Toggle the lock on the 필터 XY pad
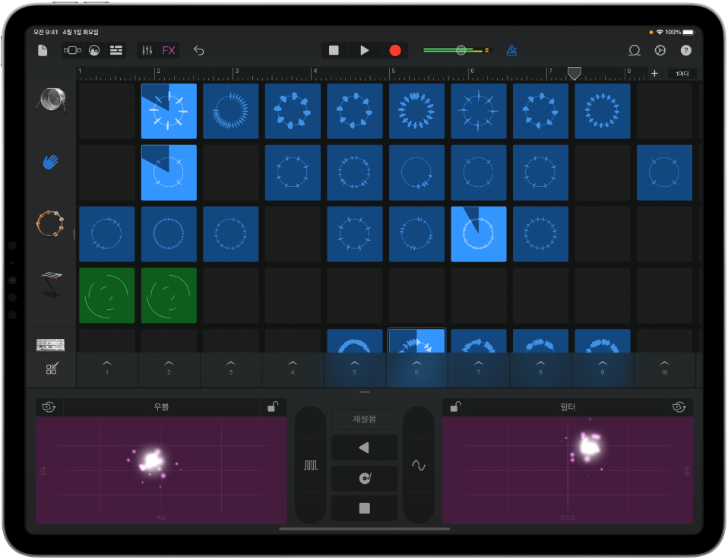Screen dimensions: 728x560 pyautogui.click(x=456, y=407)
